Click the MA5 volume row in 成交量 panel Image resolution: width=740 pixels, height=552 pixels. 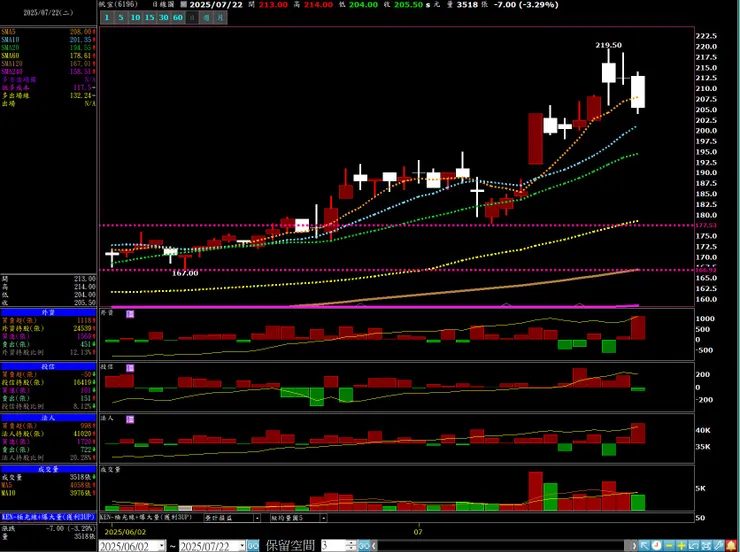click(x=48, y=485)
